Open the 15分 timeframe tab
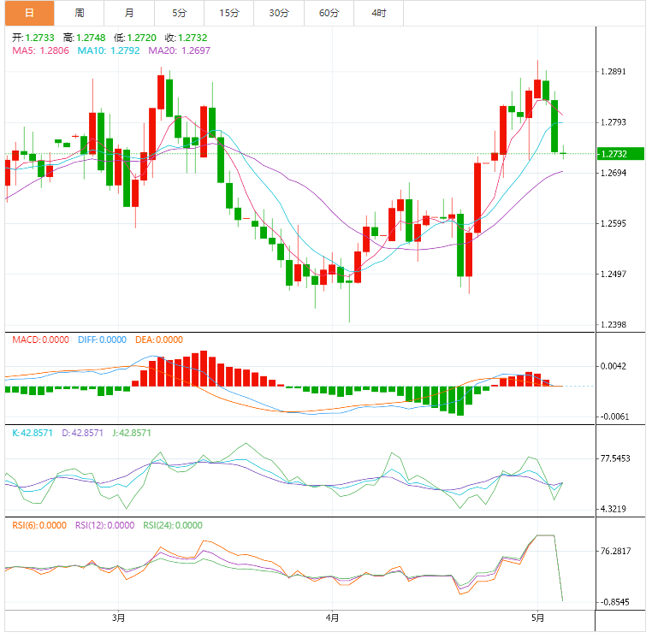Screen dimensions: 652x644 tap(229, 13)
